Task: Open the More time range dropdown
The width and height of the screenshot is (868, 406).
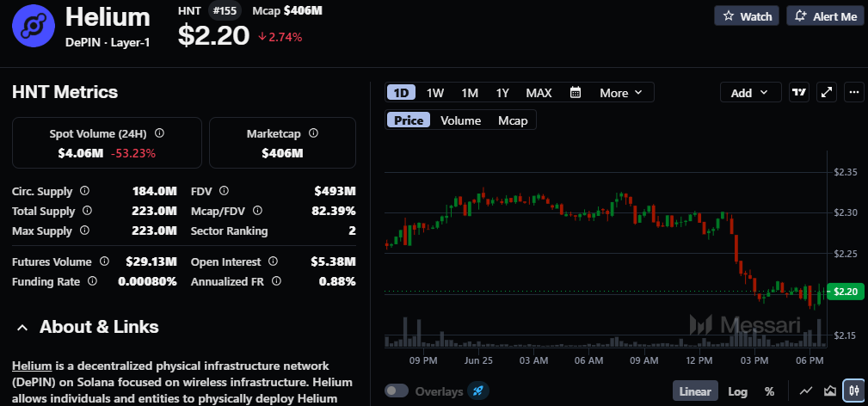Action: [x=620, y=93]
